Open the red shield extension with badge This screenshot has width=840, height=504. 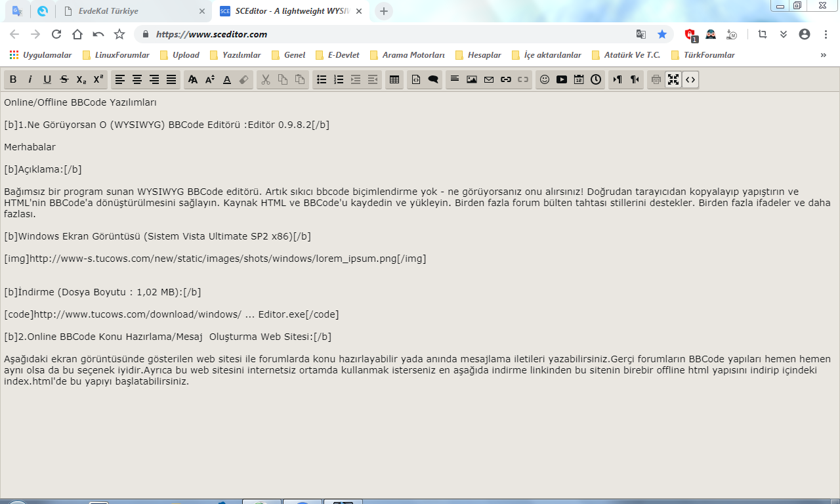point(690,35)
